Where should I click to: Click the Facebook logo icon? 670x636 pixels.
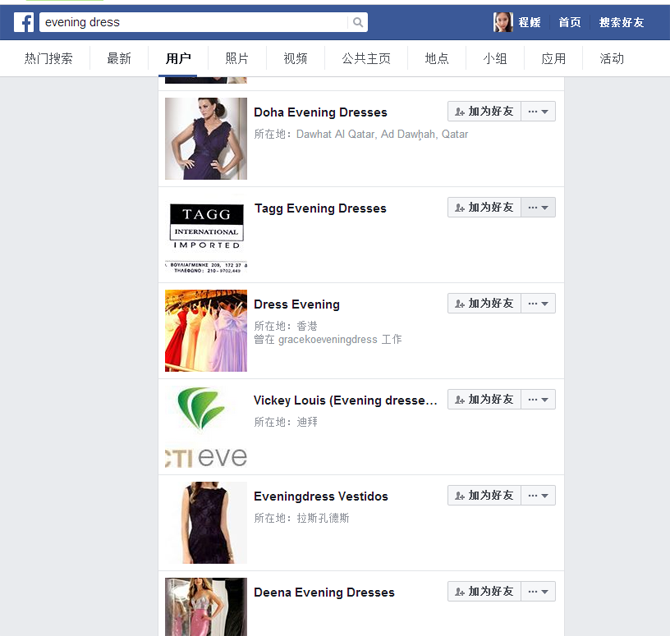(23, 22)
